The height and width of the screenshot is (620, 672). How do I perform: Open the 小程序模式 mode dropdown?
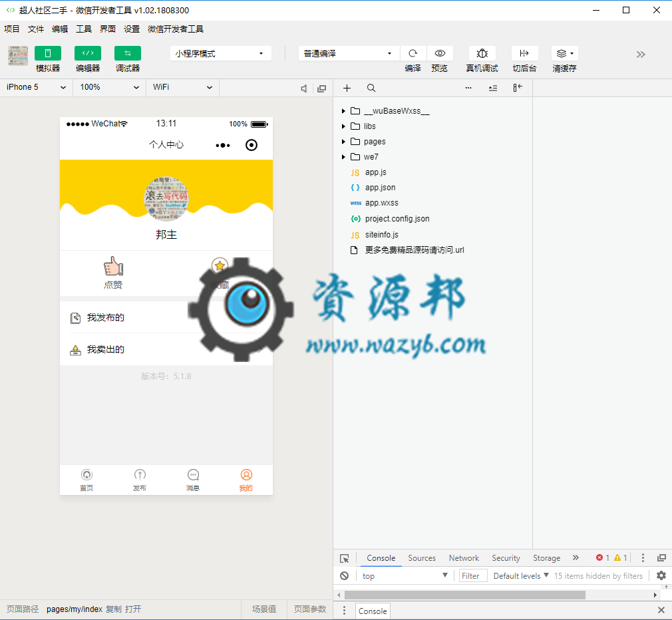click(221, 54)
